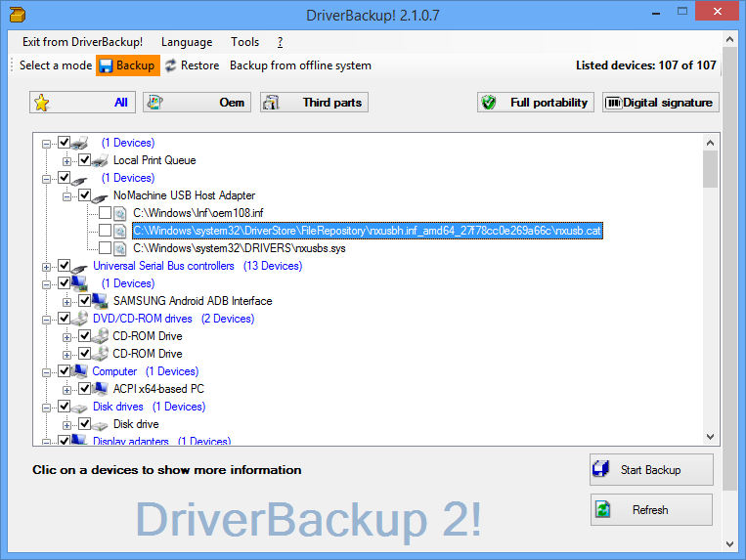The width and height of the screenshot is (746, 560).
Task: Select the nxusbs.sys driver file entry
Action: (240, 248)
